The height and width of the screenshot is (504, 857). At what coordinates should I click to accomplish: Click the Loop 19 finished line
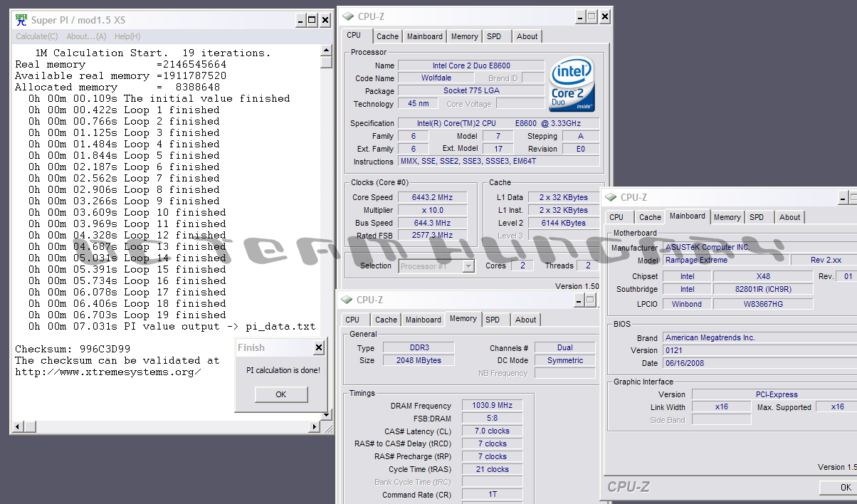[127, 315]
